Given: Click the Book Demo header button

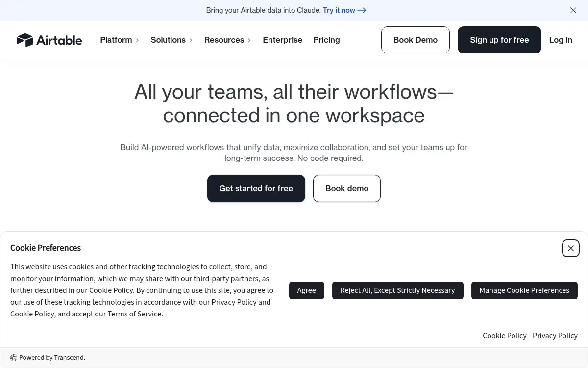Looking at the screenshot, I should 416,40.
